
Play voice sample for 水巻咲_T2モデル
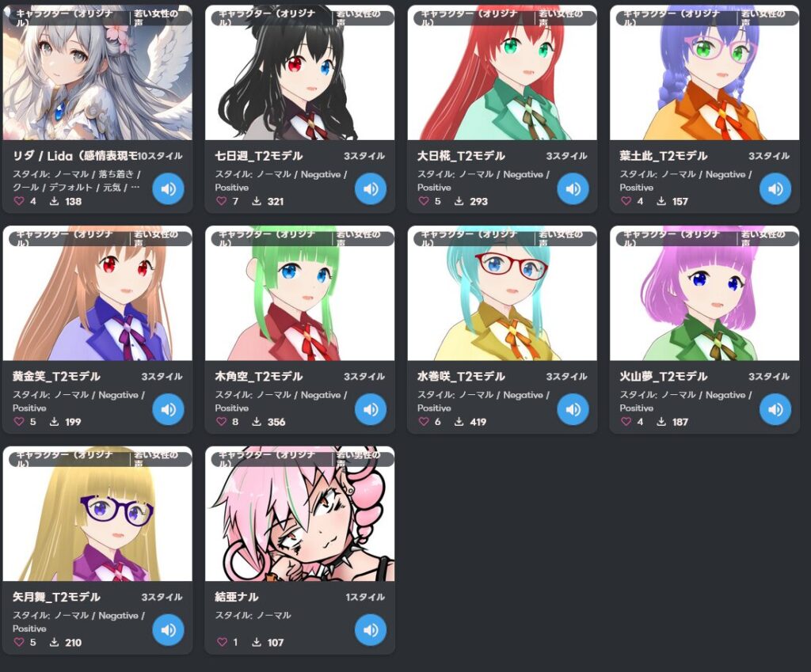click(573, 409)
